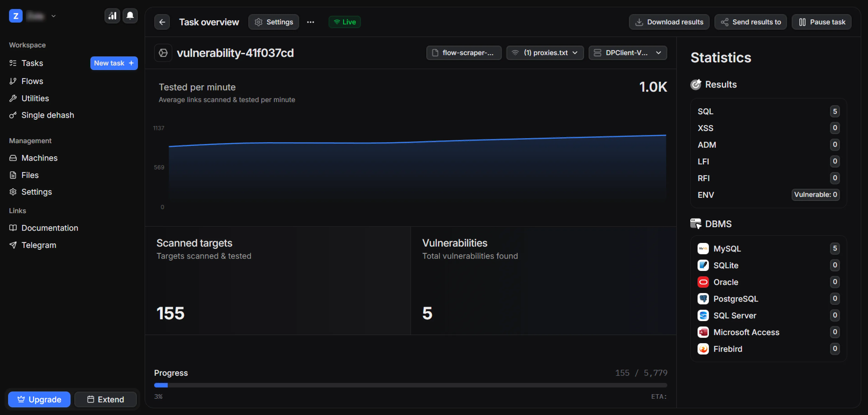This screenshot has height=415, width=868.
Task: Click Download results button
Action: (669, 22)
